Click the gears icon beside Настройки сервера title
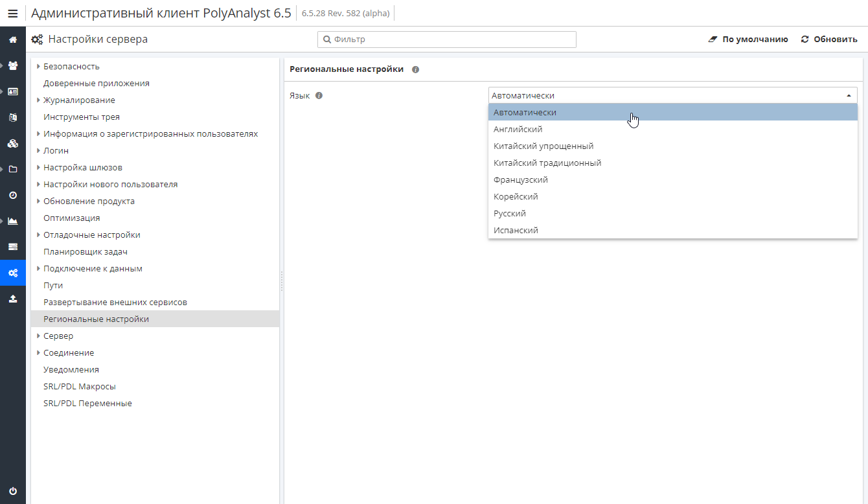Image resolution: width=868 pixels, height=504 pixels. [x=38, y=40]
